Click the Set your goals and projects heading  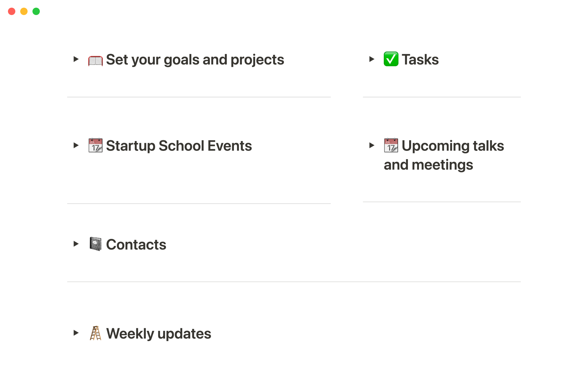tap(195, 60)
